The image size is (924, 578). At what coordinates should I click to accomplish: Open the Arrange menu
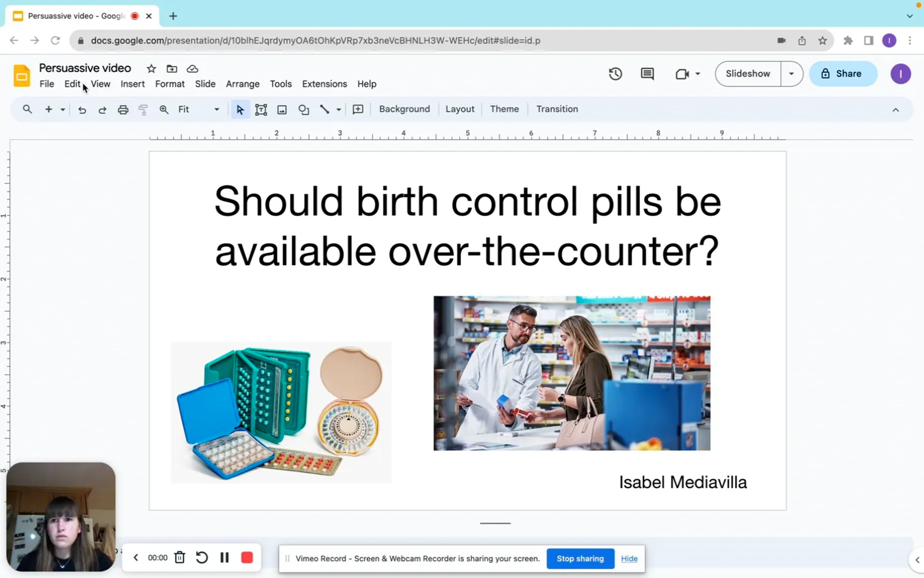(243, 84)
